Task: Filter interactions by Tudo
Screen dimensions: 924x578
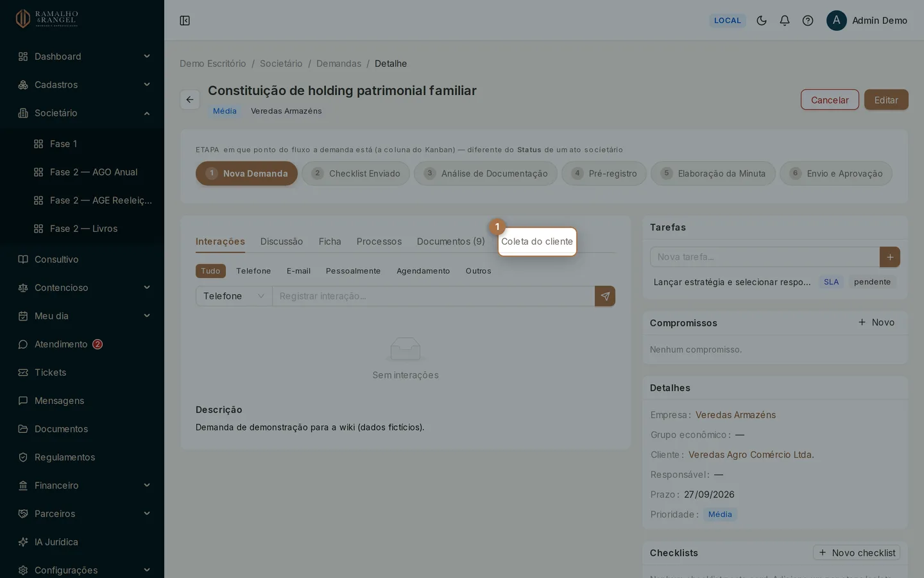Action: point(210,271)
